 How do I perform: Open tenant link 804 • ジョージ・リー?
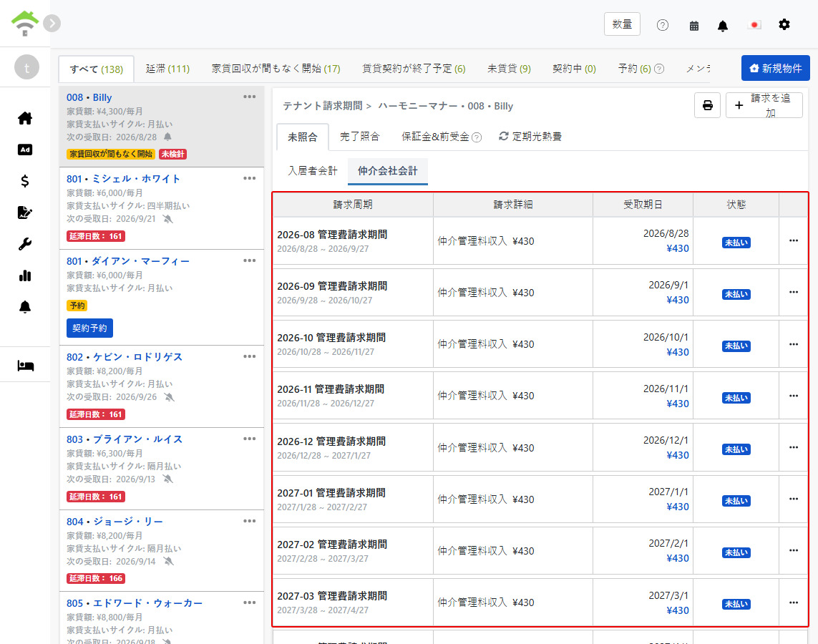(115, 522)
